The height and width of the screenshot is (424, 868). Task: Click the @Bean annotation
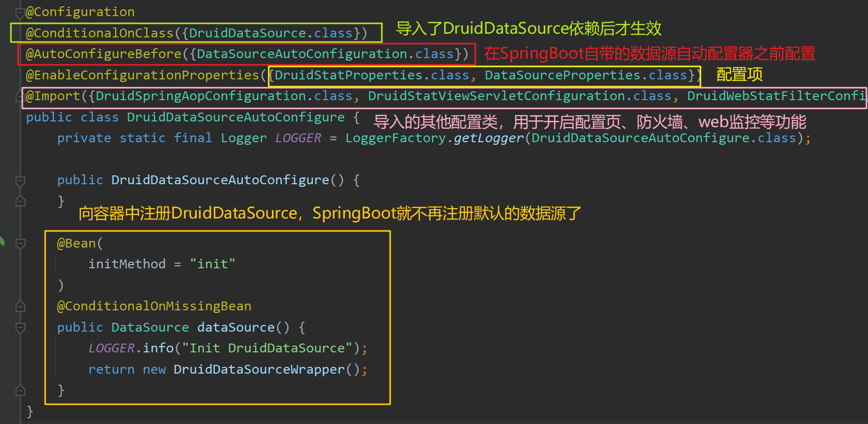[x=76, y=243]
